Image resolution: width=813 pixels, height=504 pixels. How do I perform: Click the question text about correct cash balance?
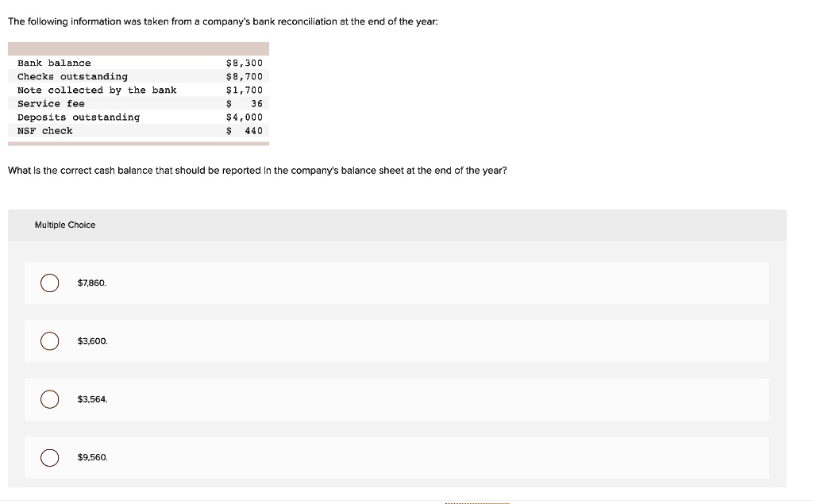[x=257, y=170]
